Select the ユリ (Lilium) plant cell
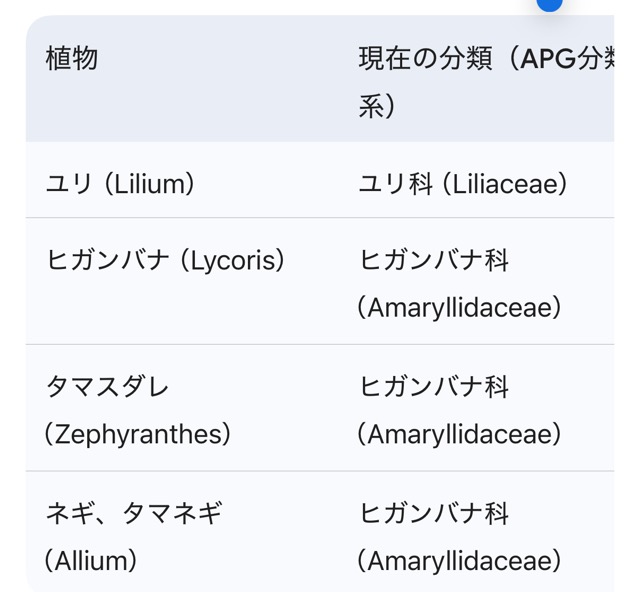 (120, 184)
